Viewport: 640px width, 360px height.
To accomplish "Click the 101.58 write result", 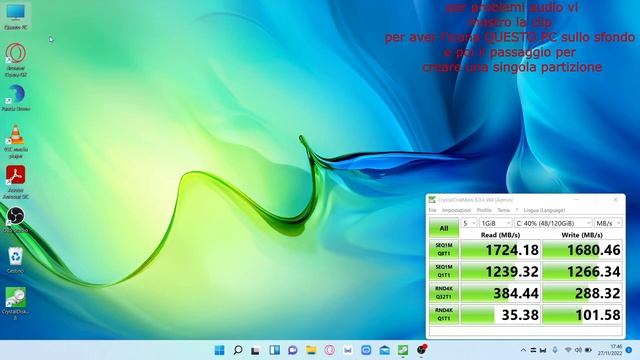I will pos(582,315).
